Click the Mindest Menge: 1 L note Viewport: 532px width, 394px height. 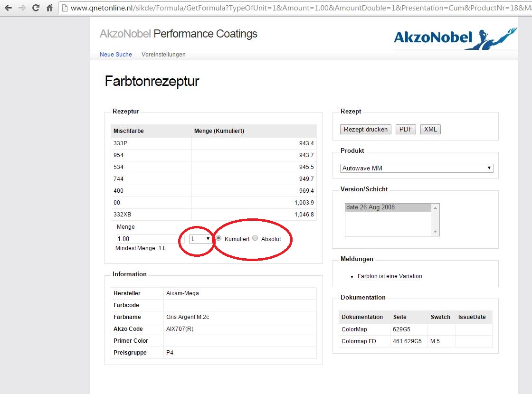click(x=141, y=248)
